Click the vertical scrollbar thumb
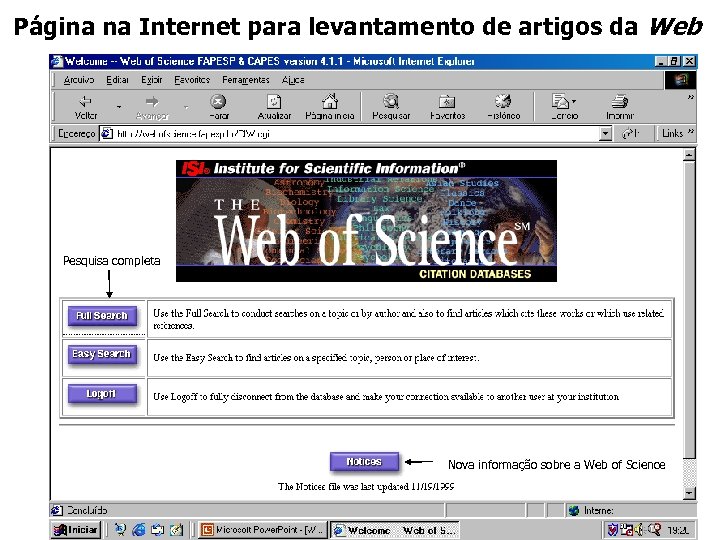This screenshot has height=540, width=720. click(x=689, y=310)
